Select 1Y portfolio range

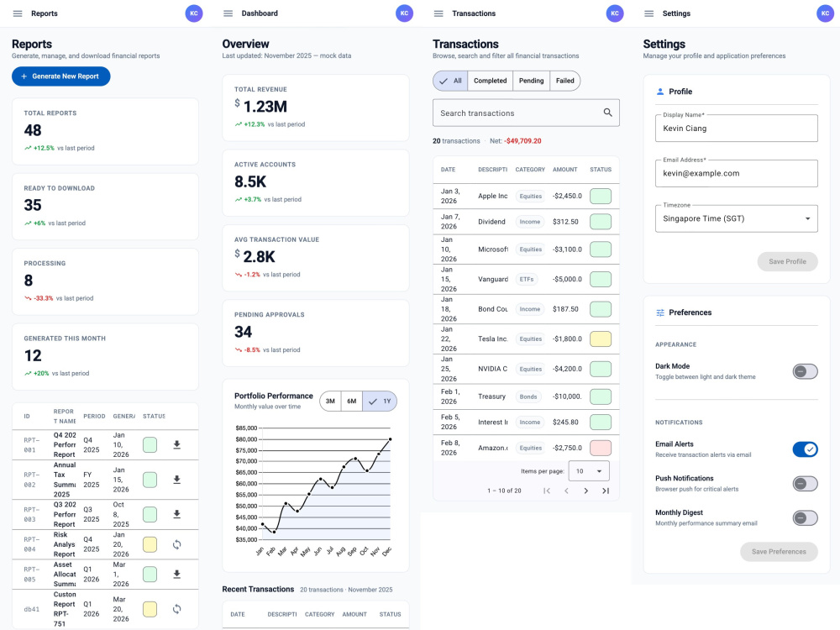pos(380,402)
